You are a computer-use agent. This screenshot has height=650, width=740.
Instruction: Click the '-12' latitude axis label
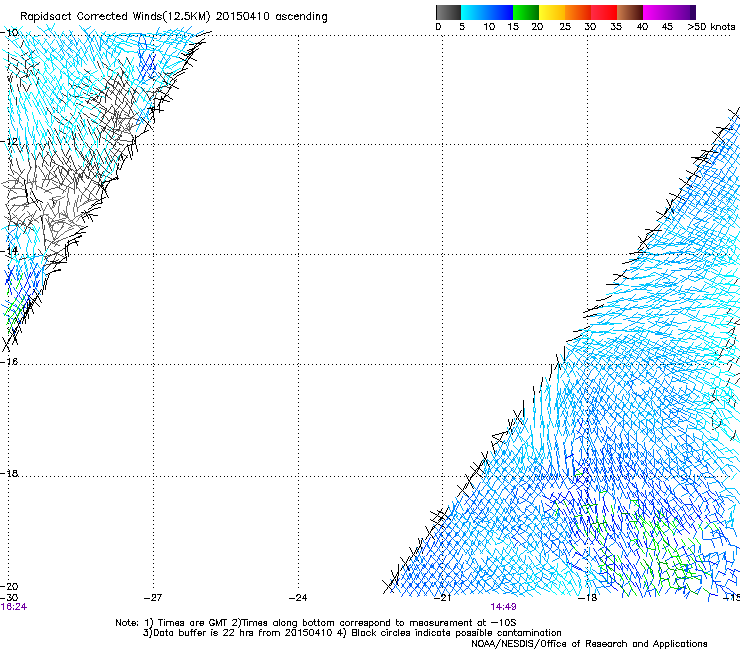click(10, 142)
